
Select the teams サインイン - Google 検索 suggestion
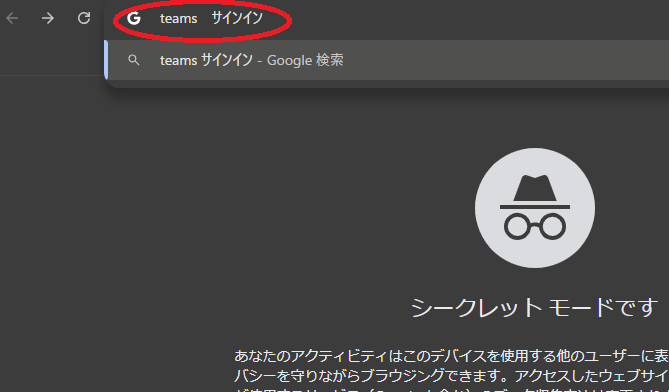point(387,60)
